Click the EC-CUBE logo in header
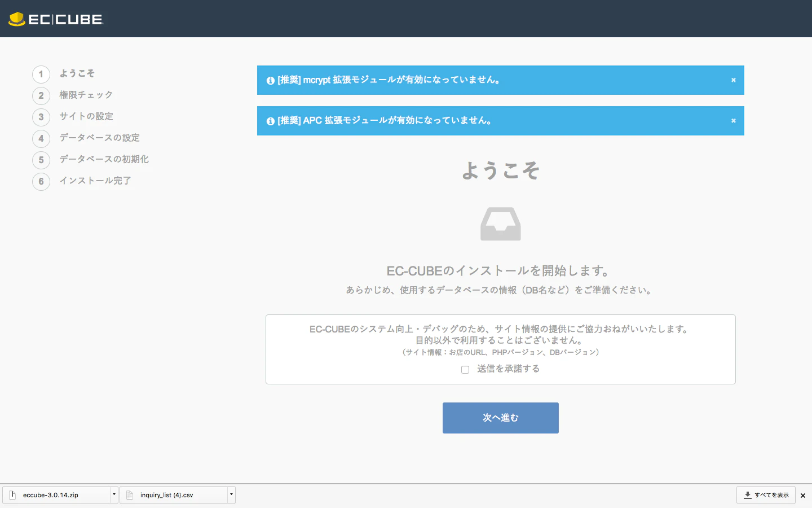The height and width of the screenshot is (508, 812). click(56, 19)
